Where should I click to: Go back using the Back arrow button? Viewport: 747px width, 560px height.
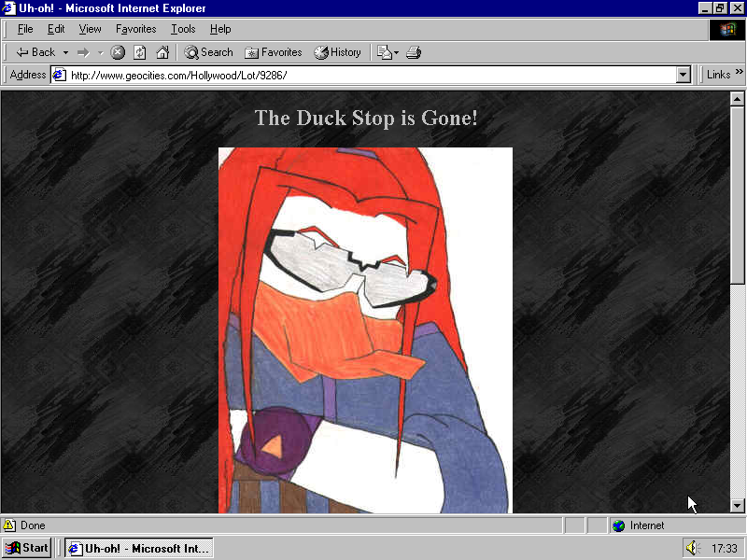click(35, 52)
